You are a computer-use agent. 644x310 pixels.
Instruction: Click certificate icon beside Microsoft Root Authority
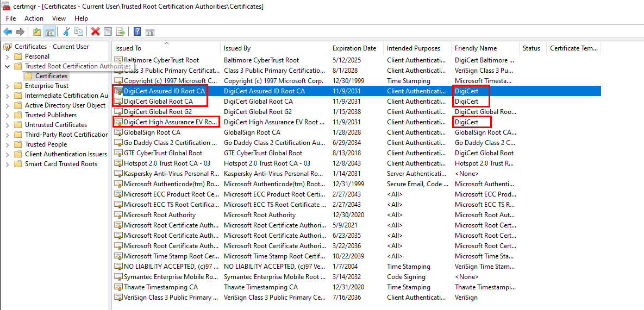click(118, 215)
